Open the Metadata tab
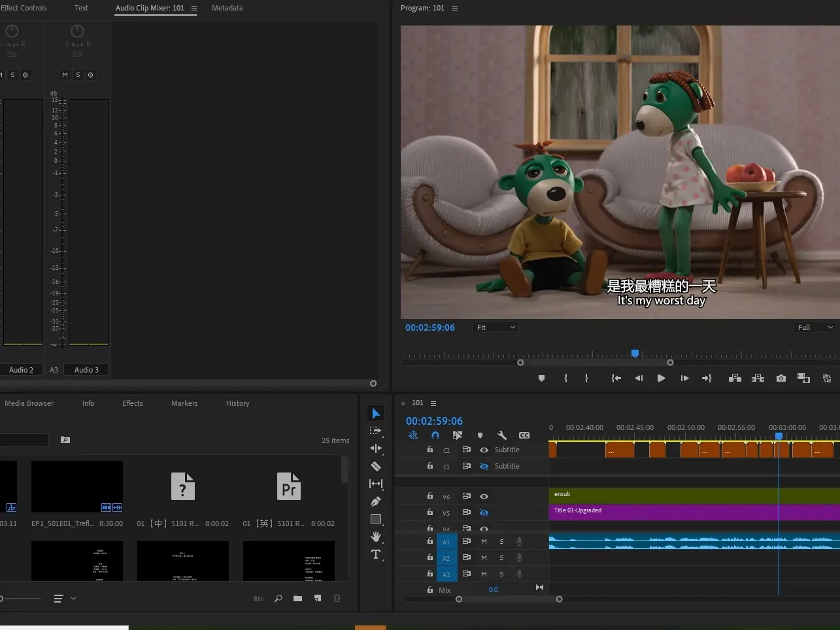The height and width of the screenshot is (630, 840). tap(227, 8)
